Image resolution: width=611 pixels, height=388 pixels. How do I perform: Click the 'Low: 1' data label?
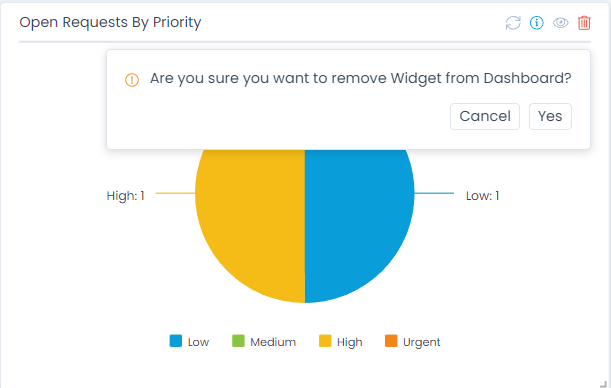pyautogui.click(x=482, y=196)
